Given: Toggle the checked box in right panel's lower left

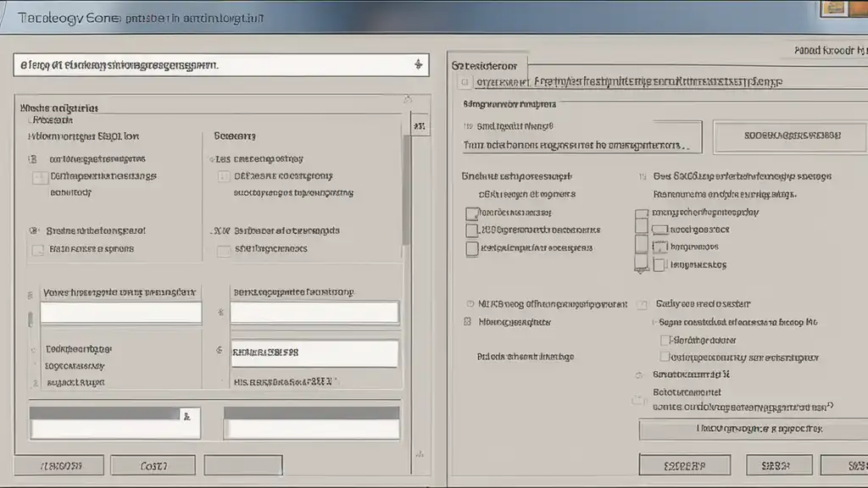Looking at the screenshot, I should [x=467, y=322].
